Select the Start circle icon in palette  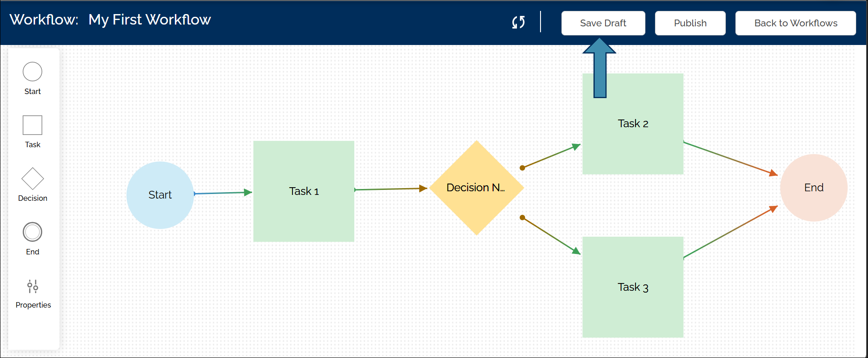click(32, 72)
